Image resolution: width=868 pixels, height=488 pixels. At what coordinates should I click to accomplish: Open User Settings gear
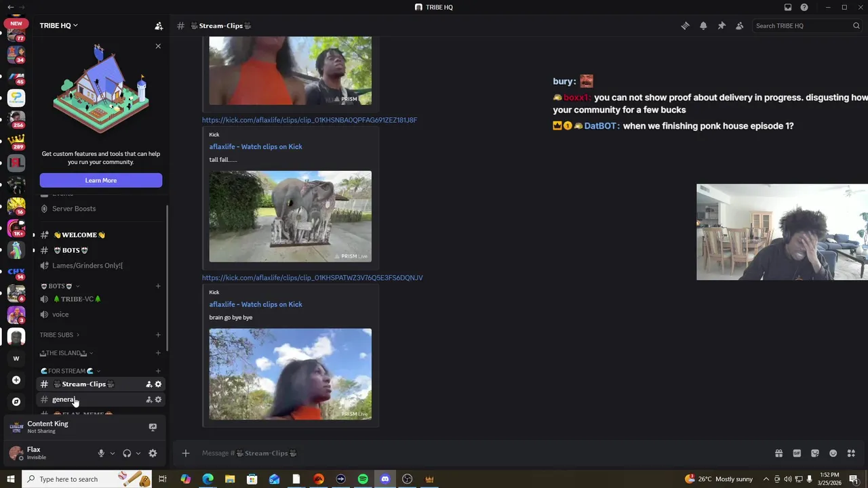[153, 453]
